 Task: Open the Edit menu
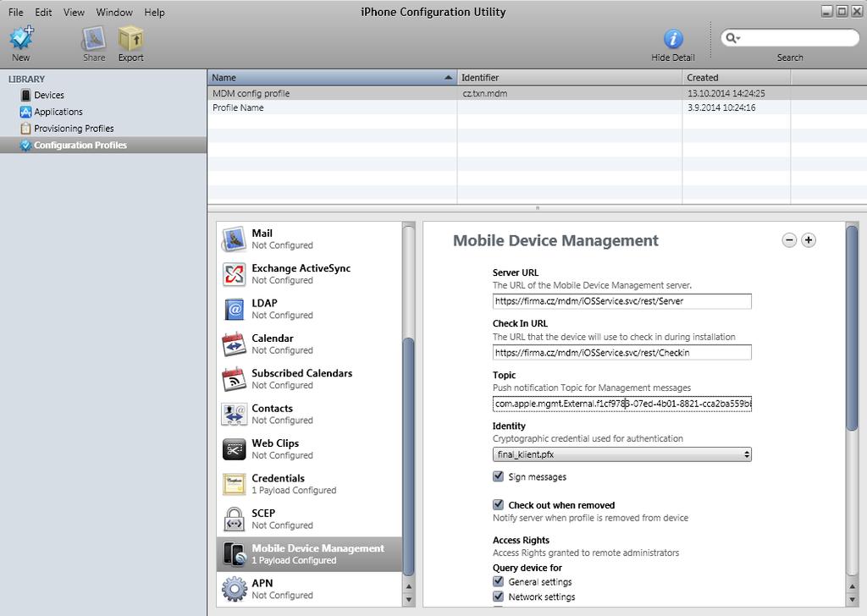[x=43, y=12]
